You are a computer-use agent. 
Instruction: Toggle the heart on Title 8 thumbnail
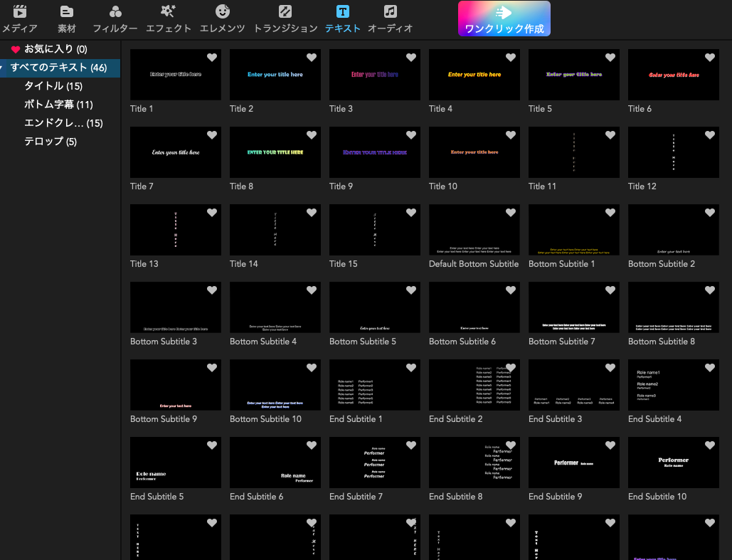coord(312,135)
